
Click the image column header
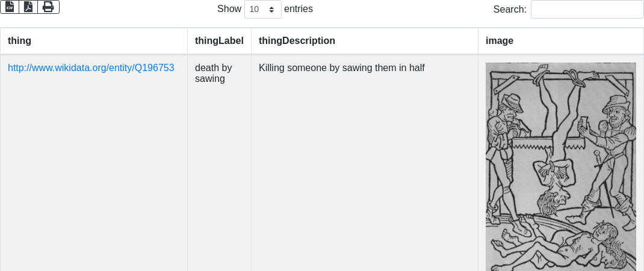499,41
